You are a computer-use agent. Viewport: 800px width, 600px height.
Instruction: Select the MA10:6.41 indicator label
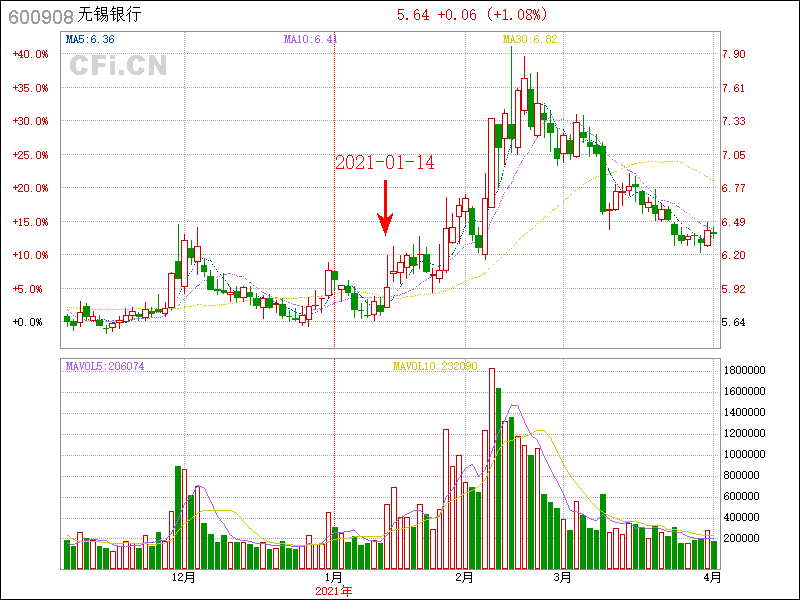[310, 39]
